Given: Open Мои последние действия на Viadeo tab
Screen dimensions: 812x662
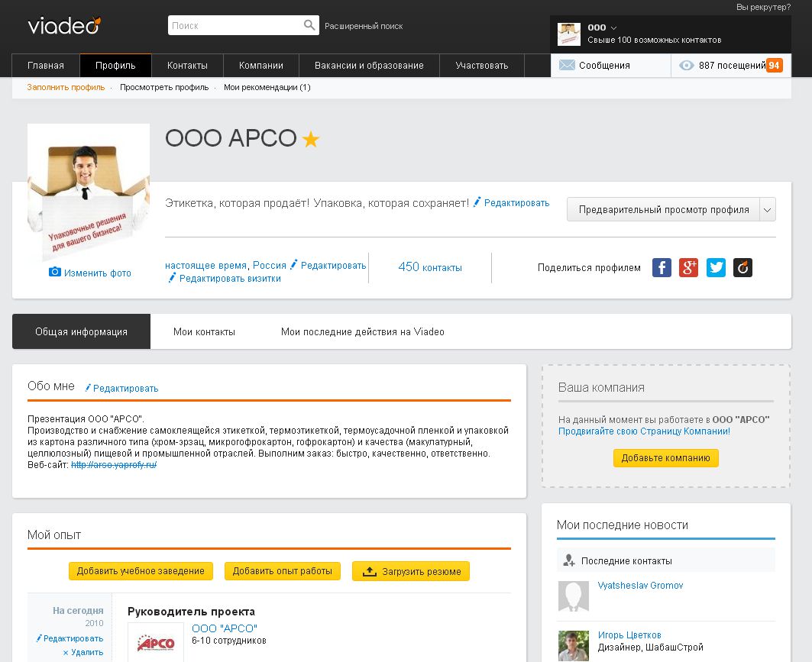Looking at the screenshot, I should [x=363, y=332].
